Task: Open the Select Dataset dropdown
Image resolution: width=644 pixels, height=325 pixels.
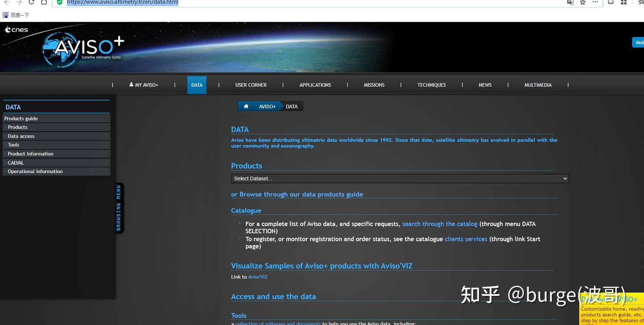Action: (399, 178)
